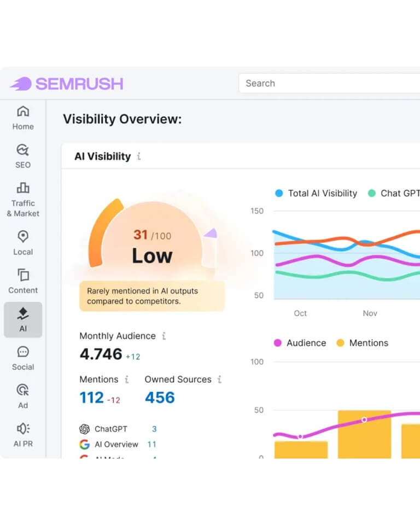Click the ChatGPT mentions count 3
Image resolution: width=420 pixels, height=525 pixels.
[x=154, y=429]
